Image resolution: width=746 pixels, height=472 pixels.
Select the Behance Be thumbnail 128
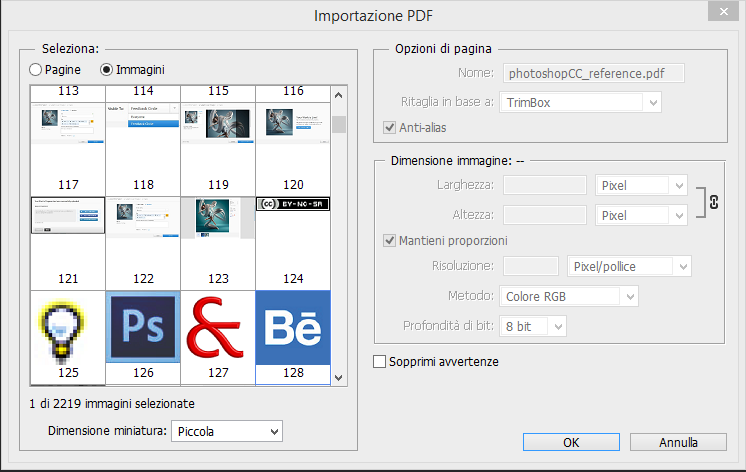pos(293,338)
